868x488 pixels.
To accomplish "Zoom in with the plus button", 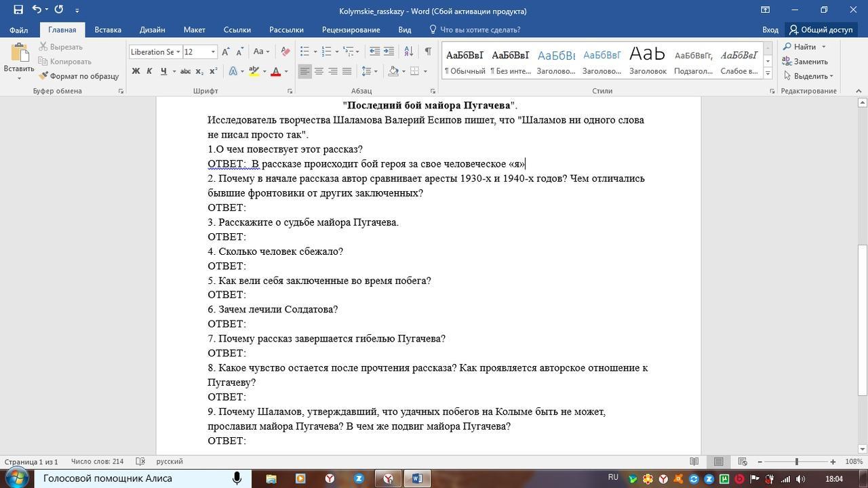I will pos(833,462).
